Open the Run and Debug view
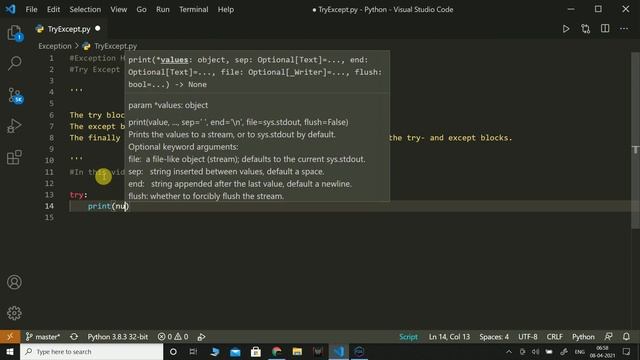Image resolution: width=640 pixels, height=360 pixels. tap(15, 126)
